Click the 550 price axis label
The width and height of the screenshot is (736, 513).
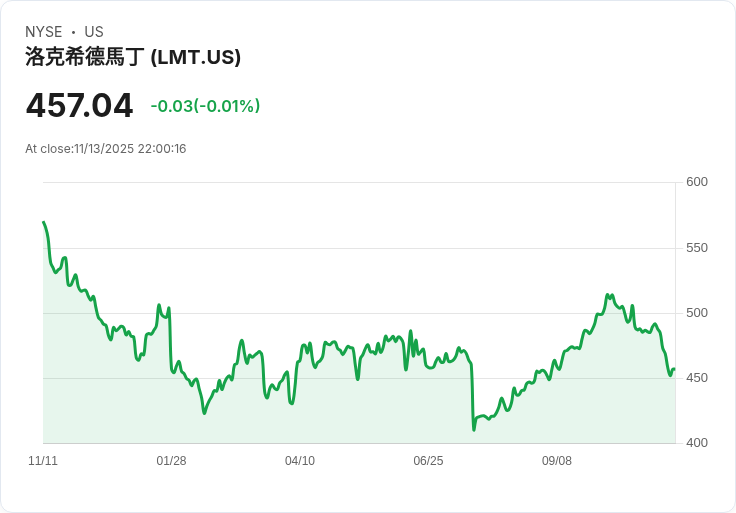tap(697, 248)
